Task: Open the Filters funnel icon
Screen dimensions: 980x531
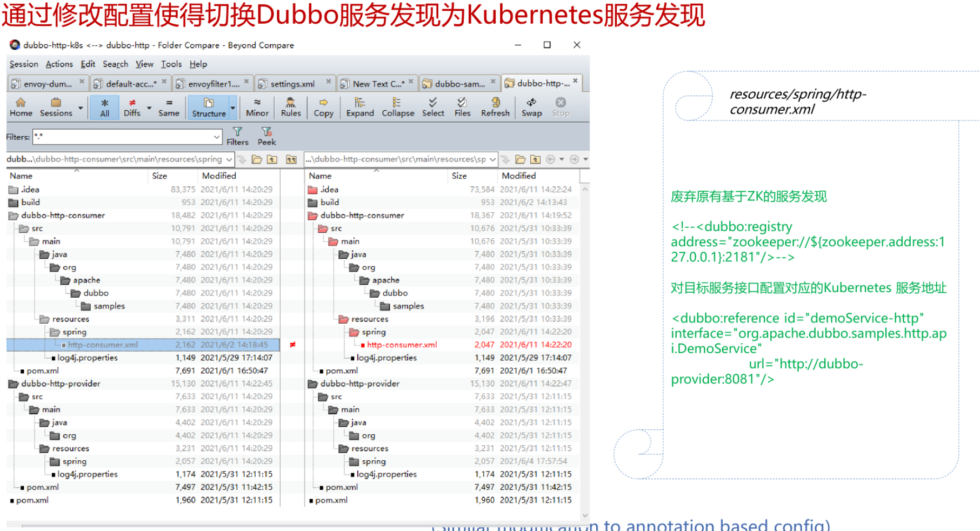Action: (237, 136)
